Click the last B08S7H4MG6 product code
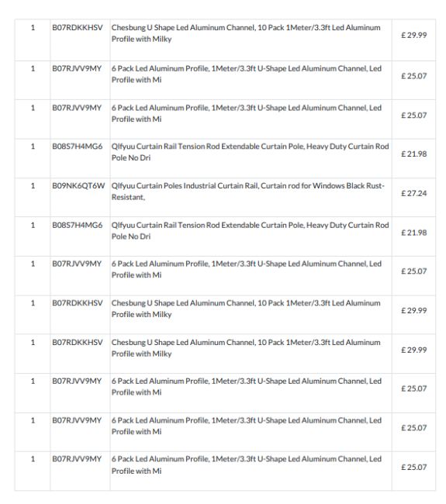 (78, 226)
